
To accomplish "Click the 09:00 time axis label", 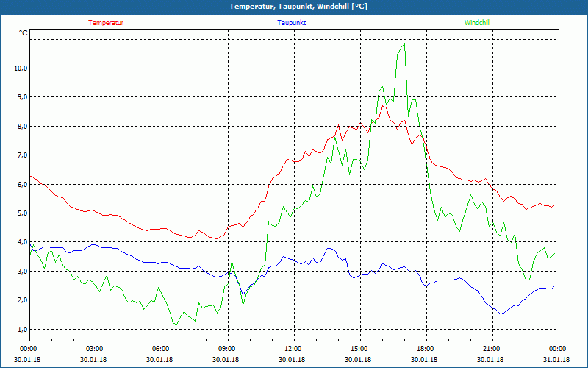I will click(226, 349).
